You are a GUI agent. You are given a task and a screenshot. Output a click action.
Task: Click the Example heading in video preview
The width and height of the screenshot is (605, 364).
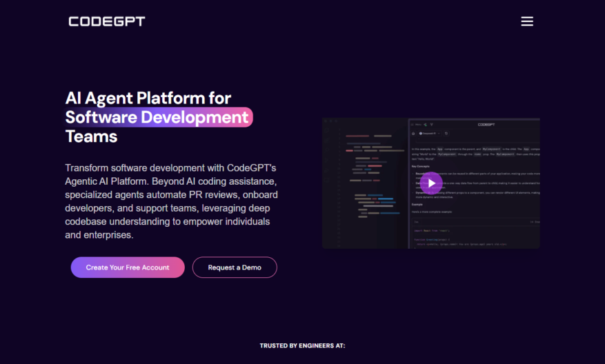click(417, 204)
